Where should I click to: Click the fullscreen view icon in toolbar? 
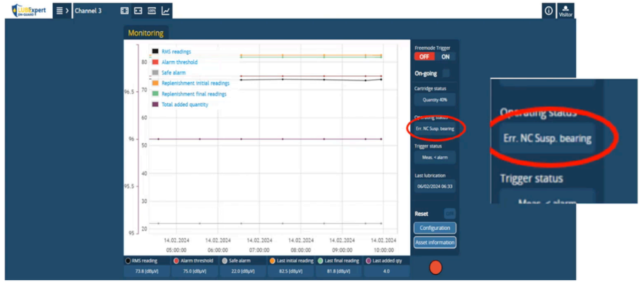[x=124, y=11]
